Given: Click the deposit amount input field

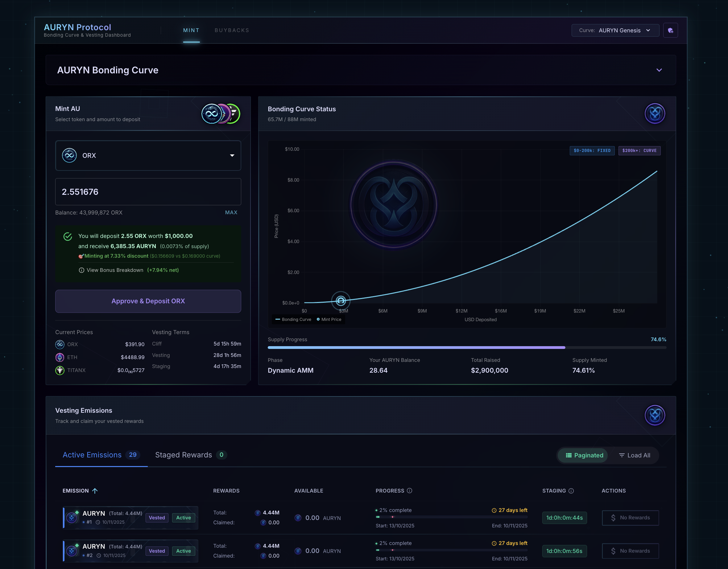Looking at the screenshot, I should [148, 191].
